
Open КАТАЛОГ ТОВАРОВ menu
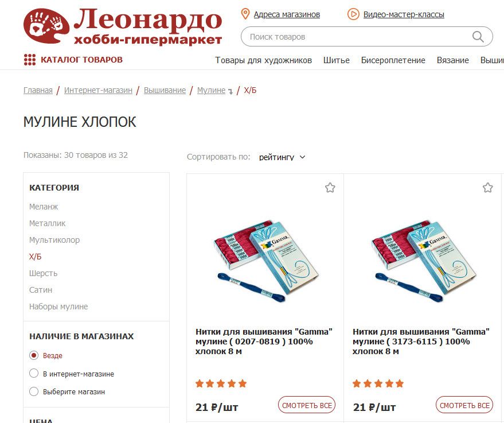pos(81,60)
